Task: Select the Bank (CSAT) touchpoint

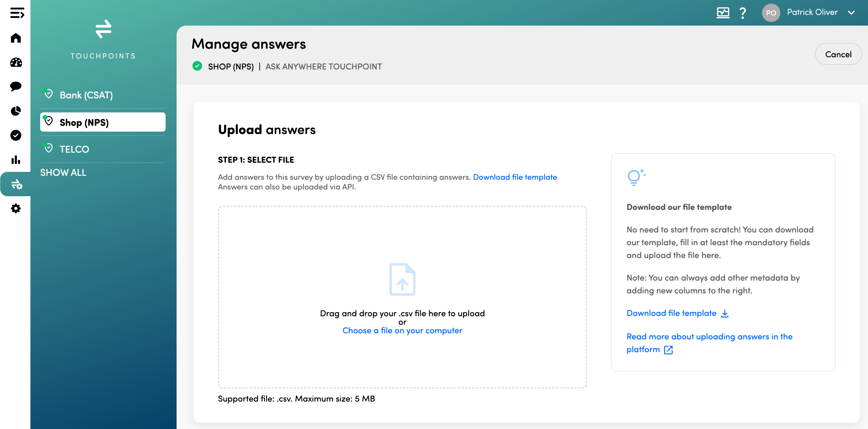Action: 86,95
